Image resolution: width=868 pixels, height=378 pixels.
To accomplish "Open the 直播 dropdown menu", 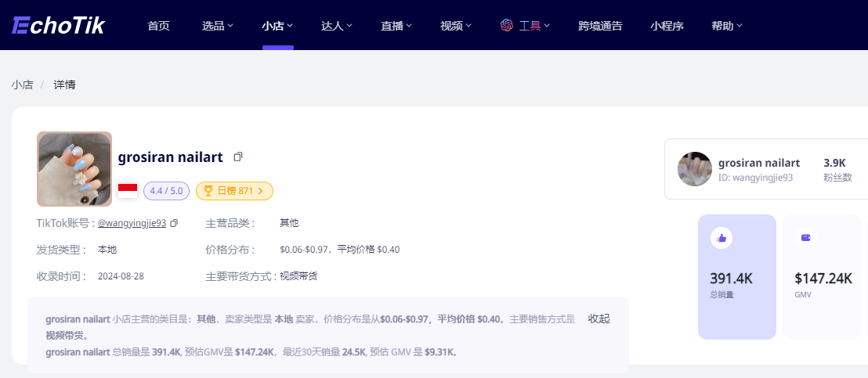I will point(396,26).
